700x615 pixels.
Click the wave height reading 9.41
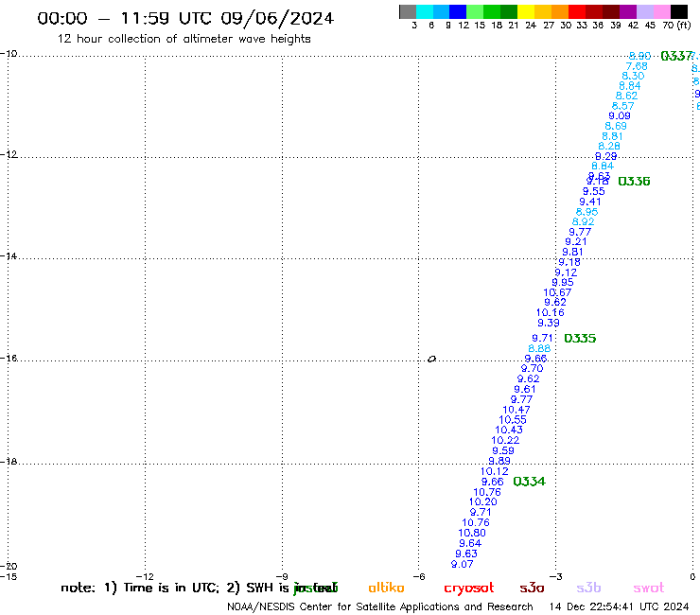pyautogui.click(x=590, y=202)
